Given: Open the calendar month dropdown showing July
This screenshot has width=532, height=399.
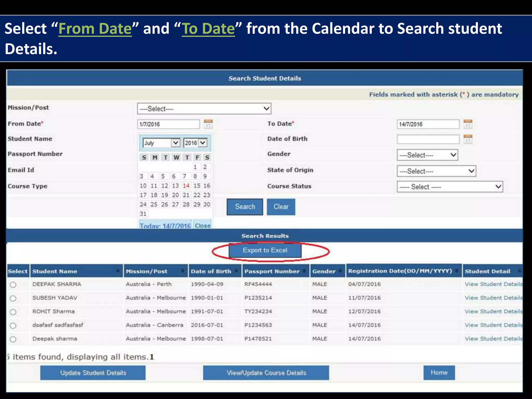Looking at the screenshot, I should (x=161, y=143).
